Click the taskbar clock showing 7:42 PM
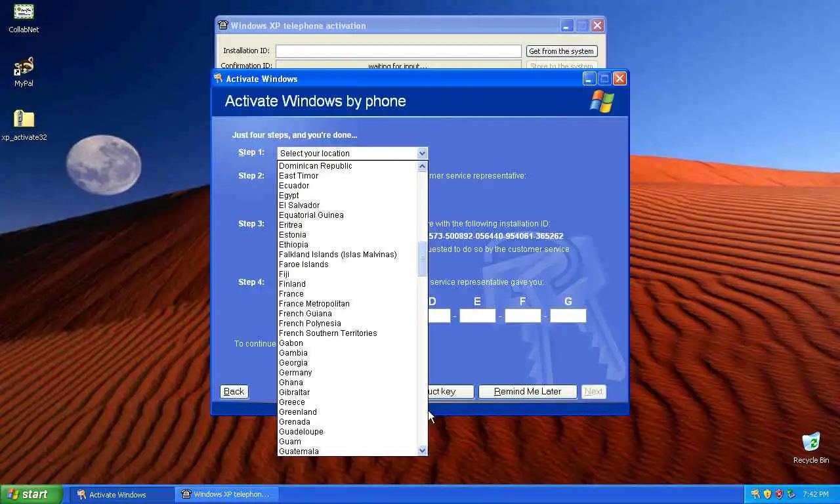Image resolution: width=840 pixels, height=504 pixels. 816,494
